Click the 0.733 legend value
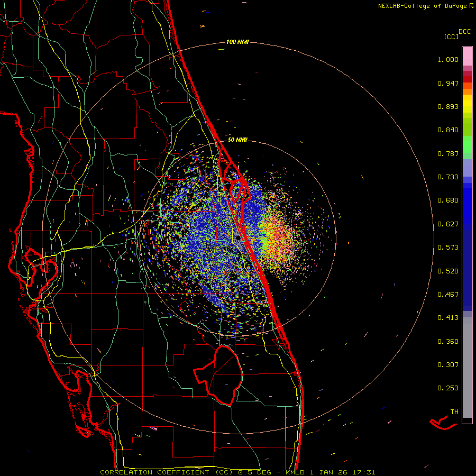The width and height of the screenshot is (476, 476). (448, 177)
